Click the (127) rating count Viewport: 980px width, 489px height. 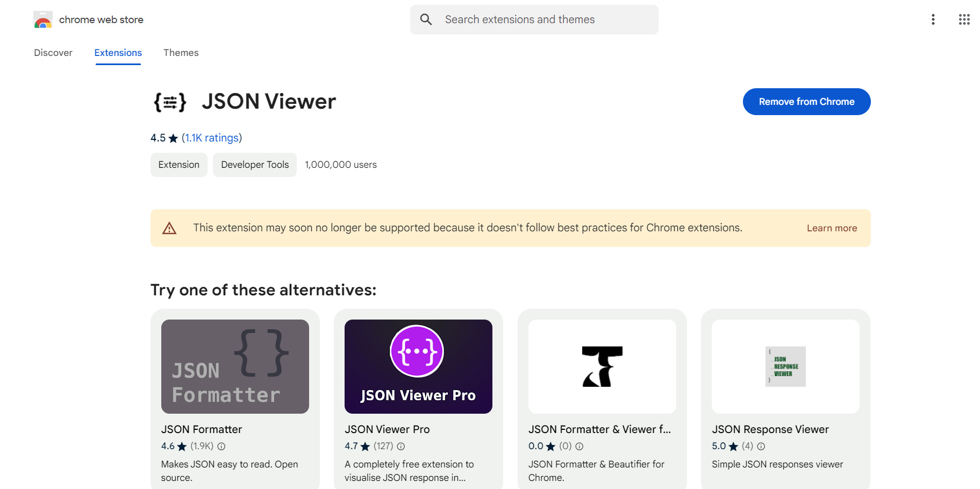click(383, 447)
